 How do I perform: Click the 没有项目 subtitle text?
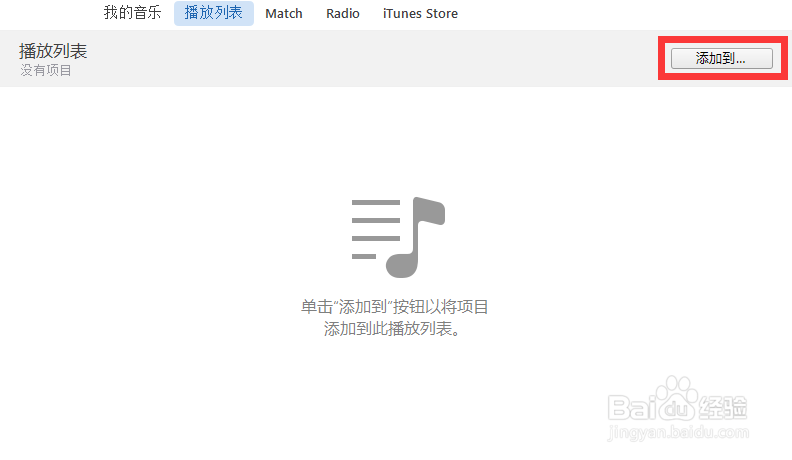point(46,70)
